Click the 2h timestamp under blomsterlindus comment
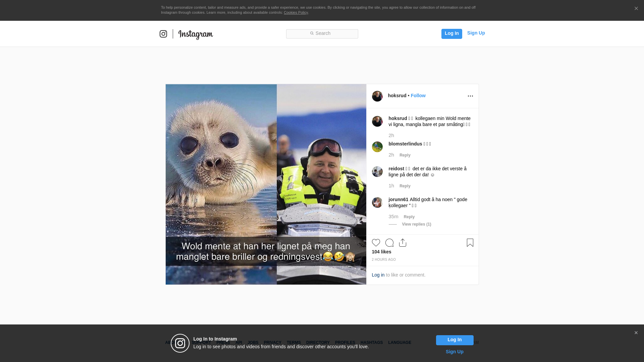The image size is (644, 362). coord(391,155)
